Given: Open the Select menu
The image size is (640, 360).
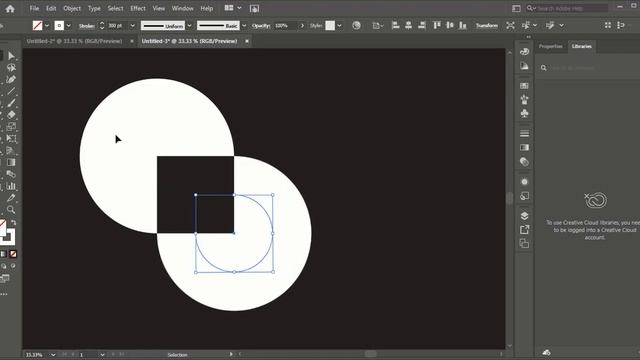Looking at the screenshot, I should pyautogui.click(x=115, y=8).
